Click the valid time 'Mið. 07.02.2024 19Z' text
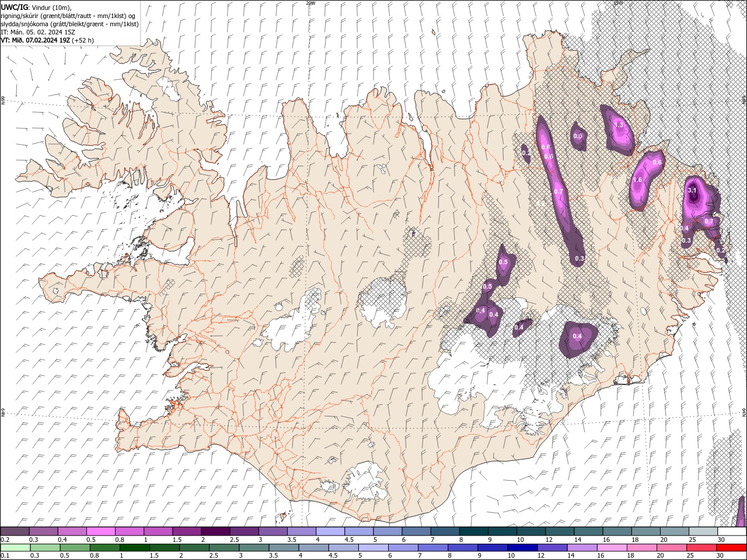747x560 pixels. [x=41, y=40]
